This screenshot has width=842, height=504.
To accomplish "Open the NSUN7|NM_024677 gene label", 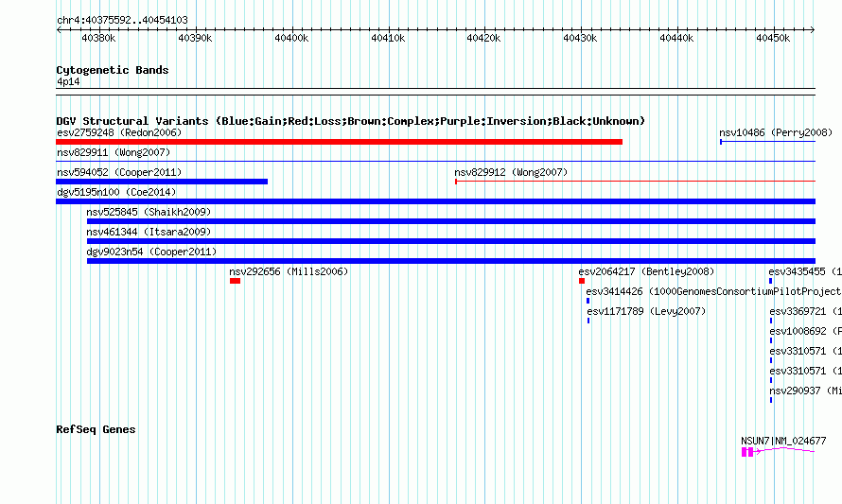I will click(783, 441).
